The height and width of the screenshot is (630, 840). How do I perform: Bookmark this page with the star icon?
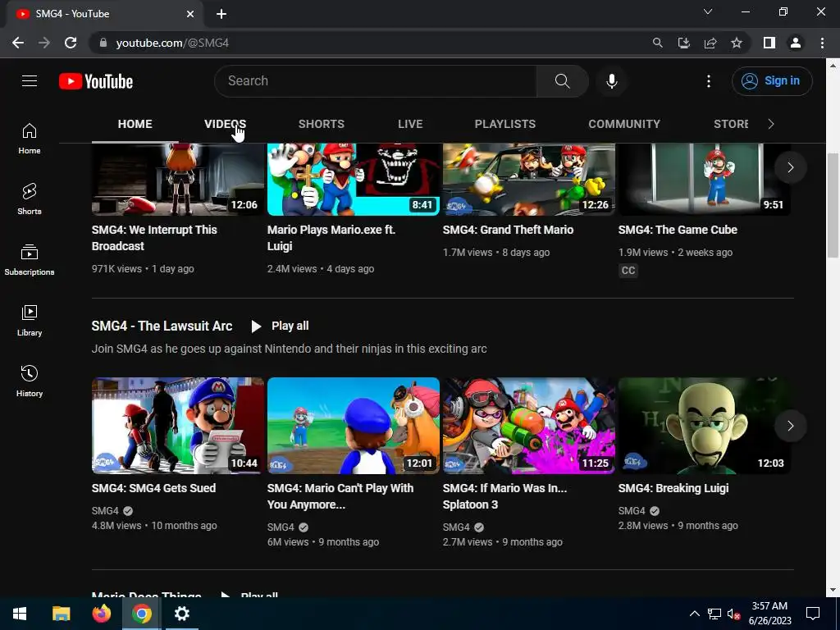pyautogui.click(x=737, y=43)
